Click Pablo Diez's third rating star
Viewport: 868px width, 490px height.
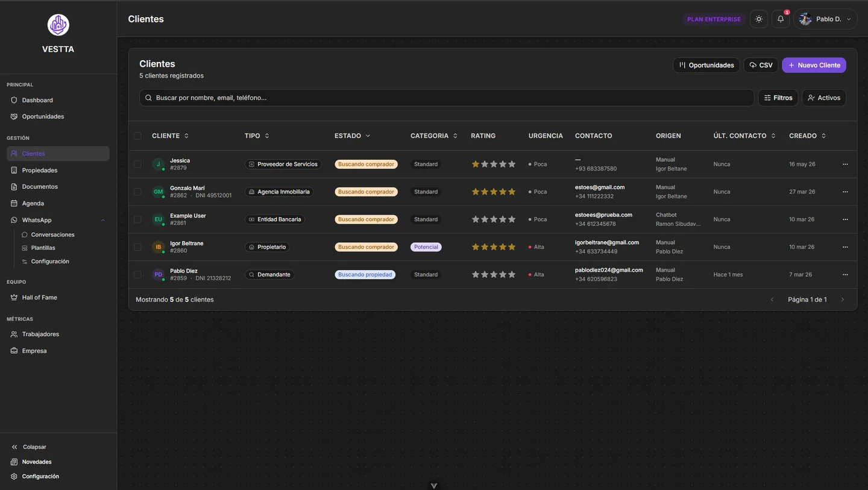click(x=494, y=274)
